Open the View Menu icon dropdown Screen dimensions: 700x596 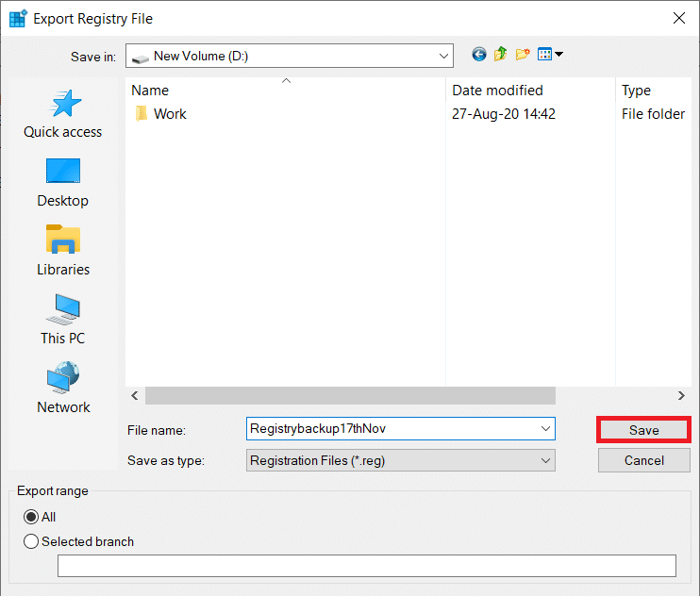pyautogui.click(x=549, y=55)
